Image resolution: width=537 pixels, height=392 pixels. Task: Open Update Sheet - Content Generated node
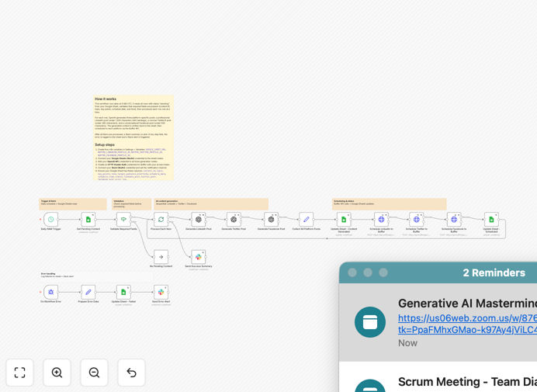click(344, 220)
